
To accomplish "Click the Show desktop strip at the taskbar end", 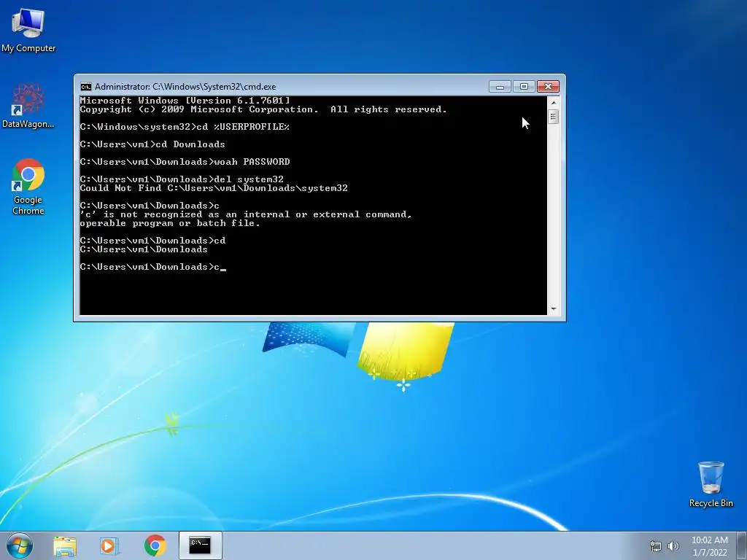I will (742, 545).
